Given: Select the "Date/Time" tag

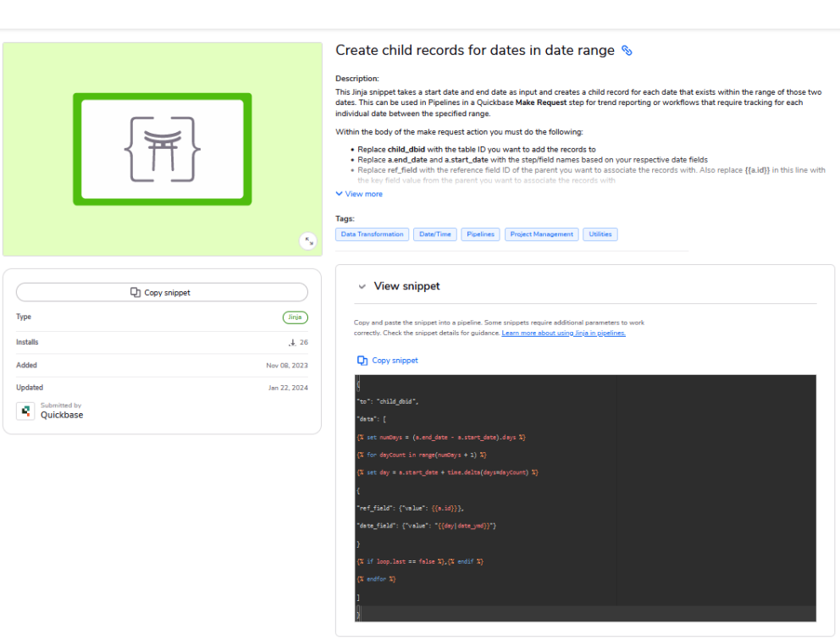Looking at the screenshot, I should (434, 234).
